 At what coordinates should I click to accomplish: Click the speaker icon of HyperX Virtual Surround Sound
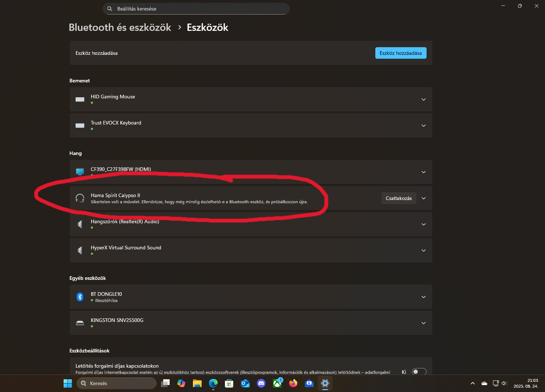80,250
